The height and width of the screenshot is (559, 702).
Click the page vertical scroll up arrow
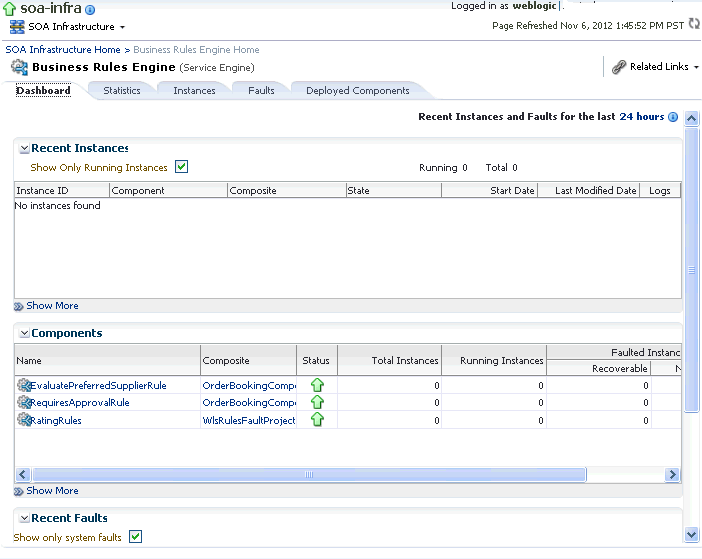coord(692,118)
